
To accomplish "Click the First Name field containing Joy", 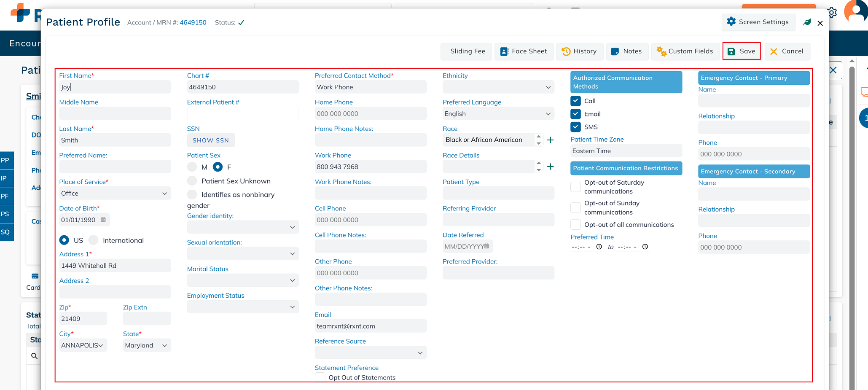I will (x=115, y=87).
